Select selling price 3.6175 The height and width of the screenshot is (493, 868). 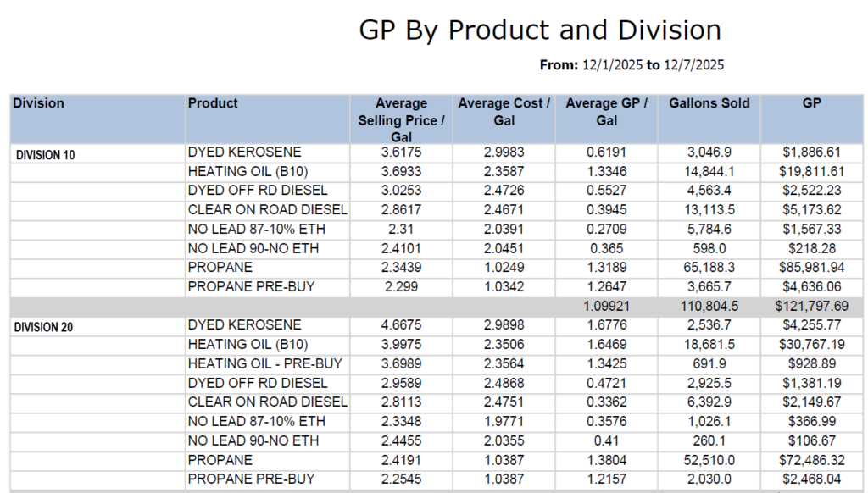(401, 152)
